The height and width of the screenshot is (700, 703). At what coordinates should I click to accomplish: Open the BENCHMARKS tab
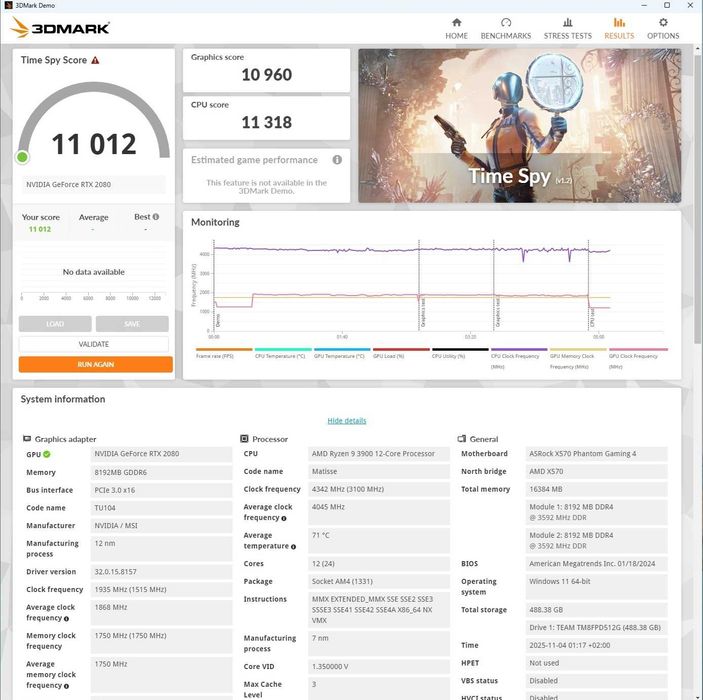pyautogui.click(x=506, y=28)
